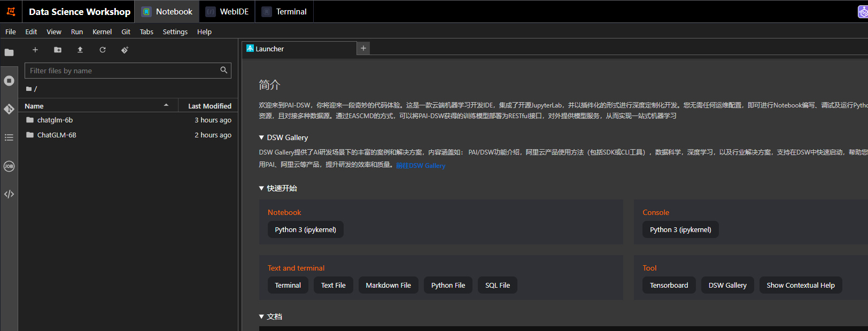
Task: Open the ChatGLM-6B folder
Action: pyautogui.click(x=57, y=135)
